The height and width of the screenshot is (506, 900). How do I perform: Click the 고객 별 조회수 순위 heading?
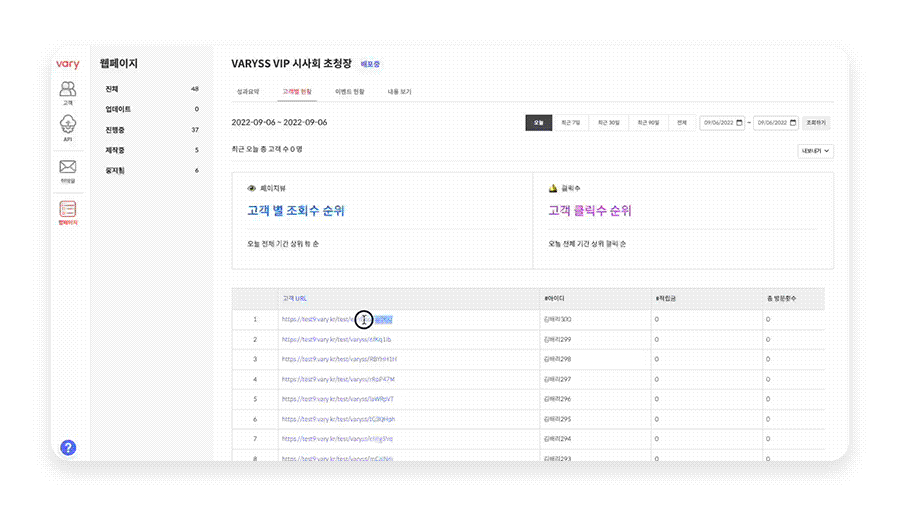[296, 211]
